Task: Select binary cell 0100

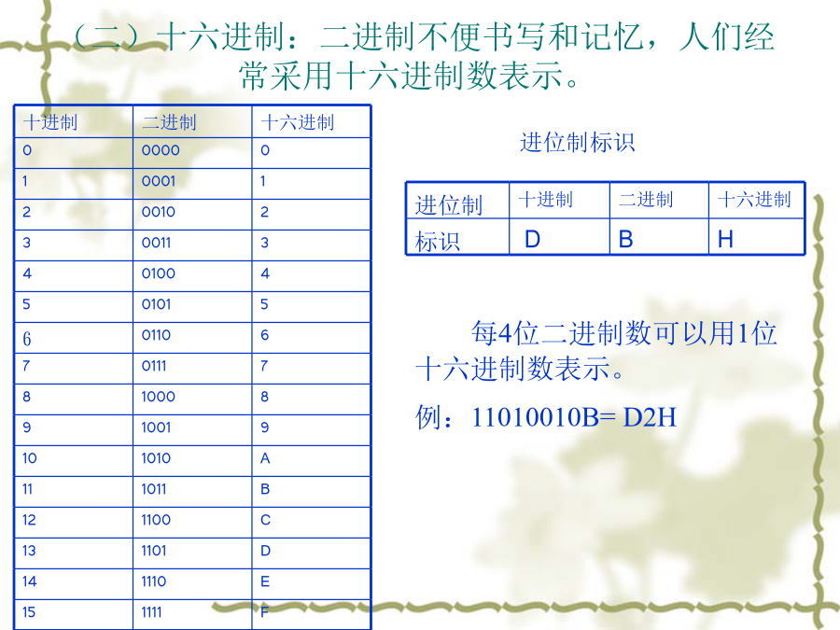Action: [192, 276]
